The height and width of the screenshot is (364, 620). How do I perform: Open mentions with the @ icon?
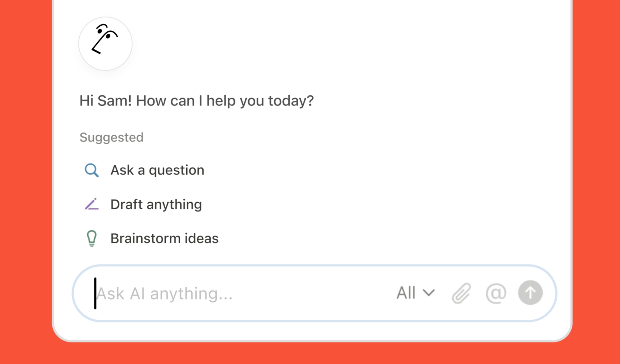[496, 293]
